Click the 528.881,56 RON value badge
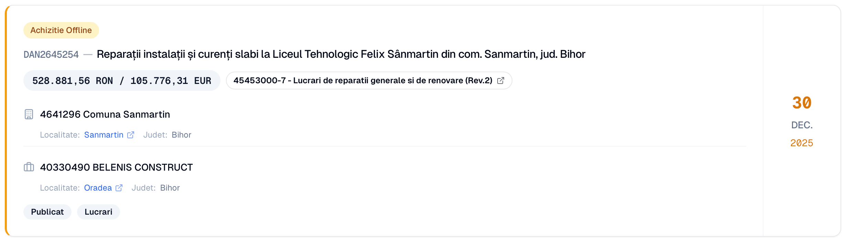Viewport: 868px width, 247px height. 121,80
